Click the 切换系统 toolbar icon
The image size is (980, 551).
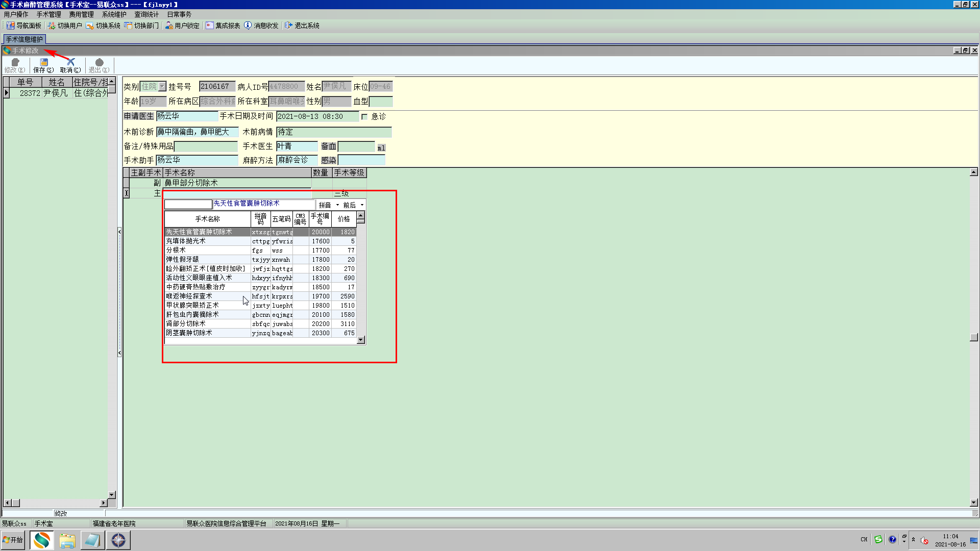point(90,26)
